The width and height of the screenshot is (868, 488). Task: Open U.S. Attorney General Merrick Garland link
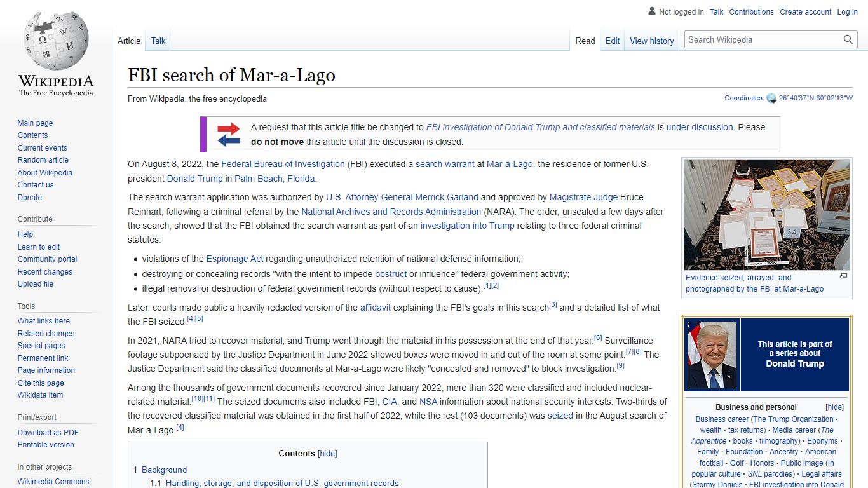point(402,197)
